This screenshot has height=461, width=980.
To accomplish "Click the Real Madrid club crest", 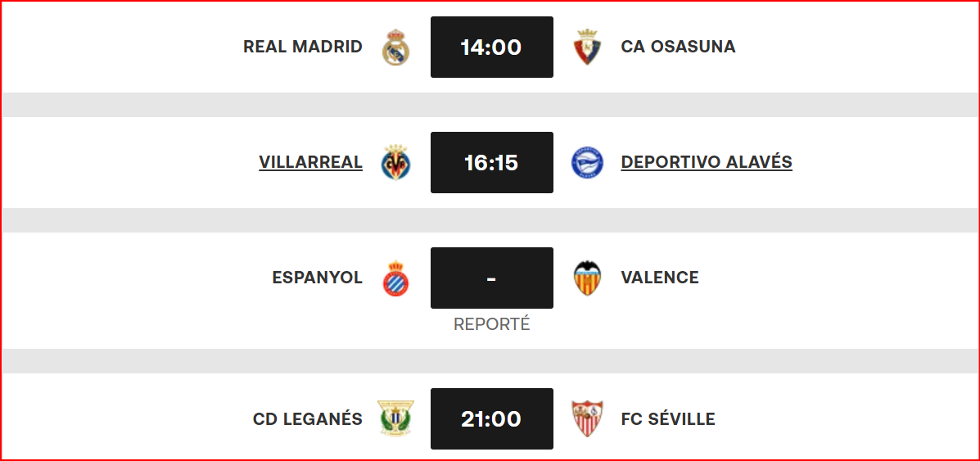I will tap(395, 47).
